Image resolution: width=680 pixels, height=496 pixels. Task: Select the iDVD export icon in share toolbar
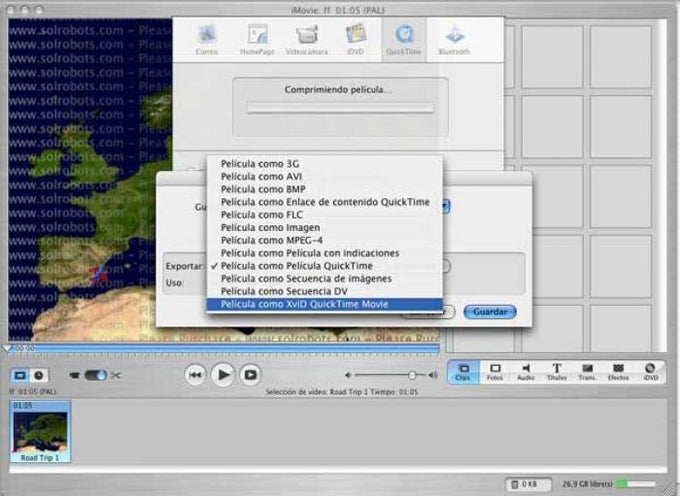(x=356, y=40)
